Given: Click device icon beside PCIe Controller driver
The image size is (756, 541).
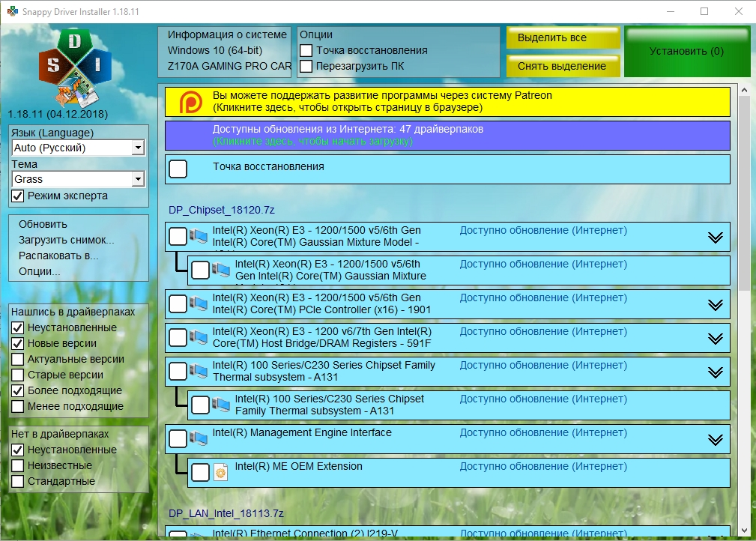Looking at the screenshot, I should pos(199,303).
